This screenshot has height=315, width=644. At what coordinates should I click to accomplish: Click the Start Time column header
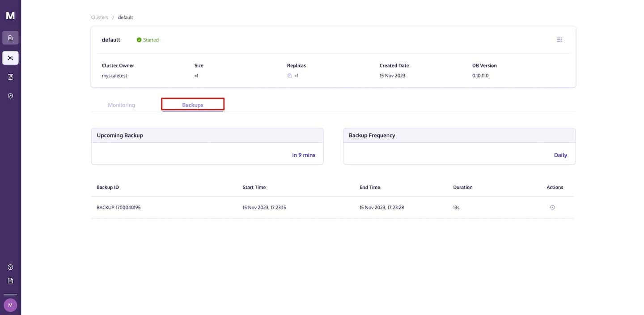coord(254,187)
